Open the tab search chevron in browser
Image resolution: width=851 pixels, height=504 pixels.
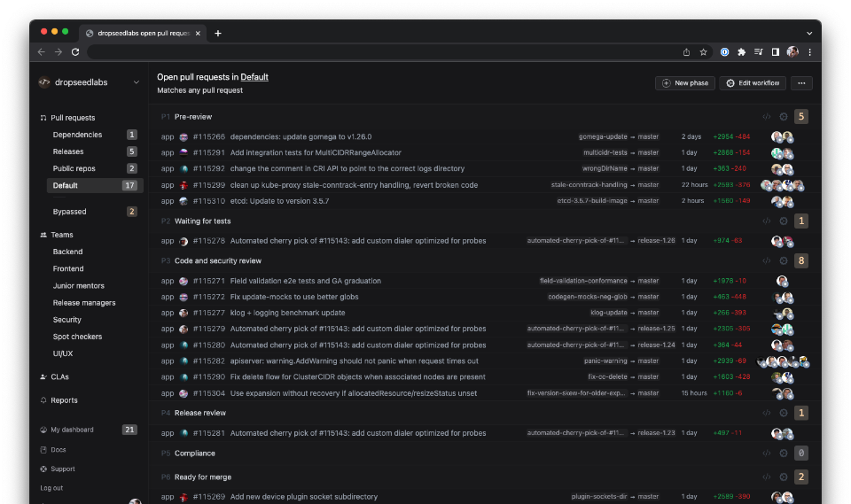(809, 33)
